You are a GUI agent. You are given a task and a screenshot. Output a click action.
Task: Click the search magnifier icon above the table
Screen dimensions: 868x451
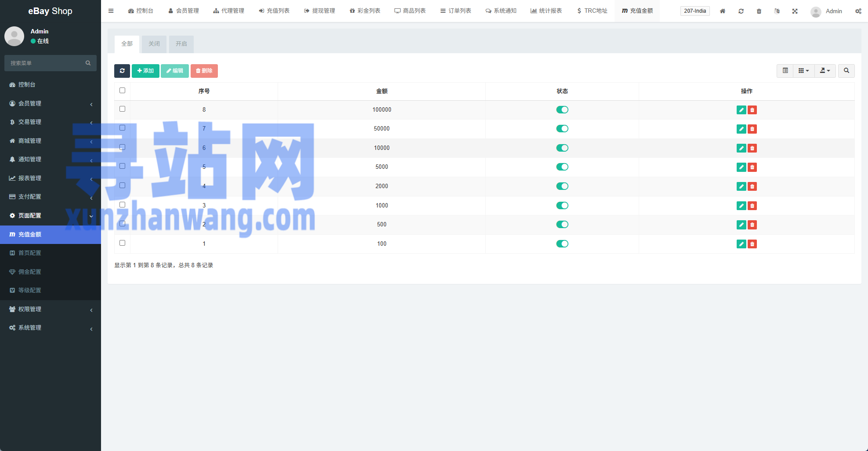point(846,71)
